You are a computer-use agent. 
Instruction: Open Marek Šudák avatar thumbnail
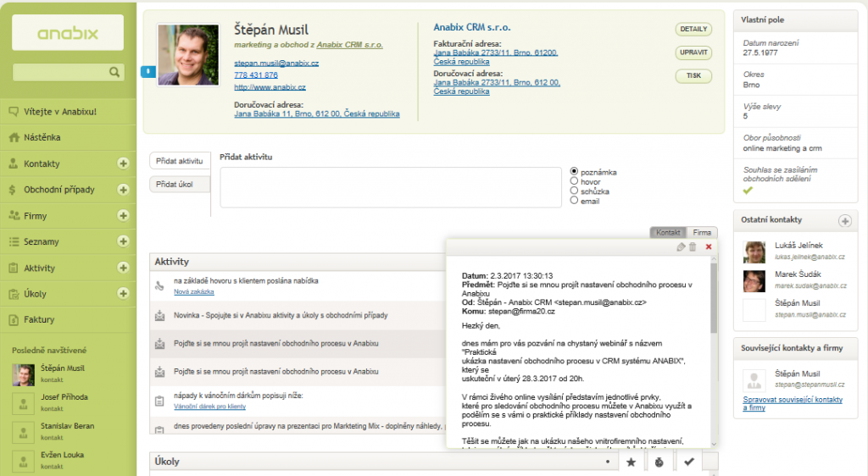tap(754, 281)
